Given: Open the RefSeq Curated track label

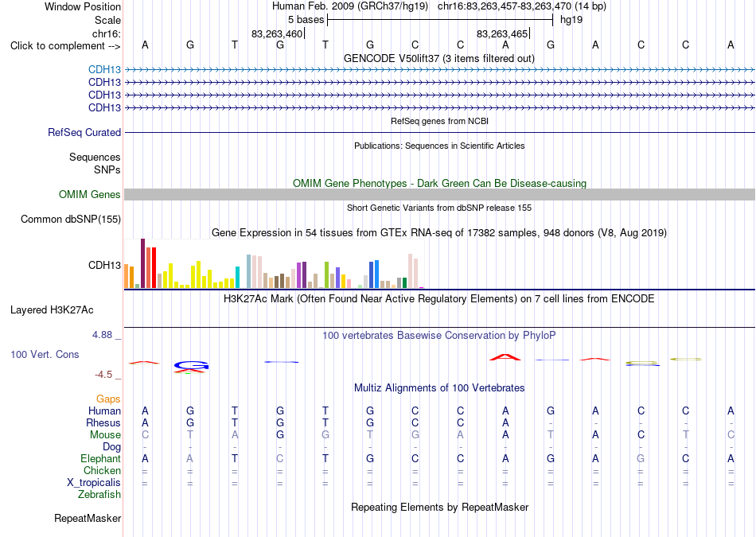Looking at the screenshot, I should point(84,133).
